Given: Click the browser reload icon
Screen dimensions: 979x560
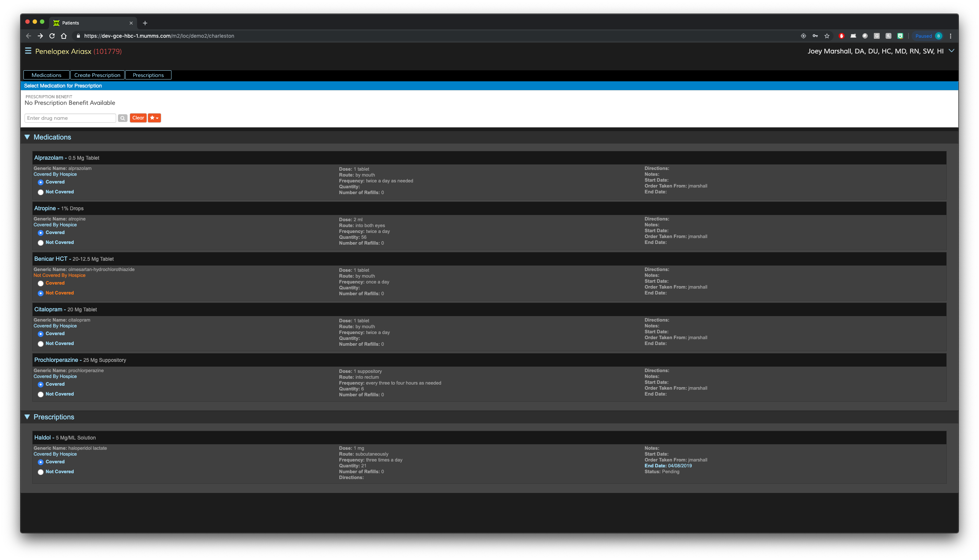Looking at the screenshot, I should point(52,36).
